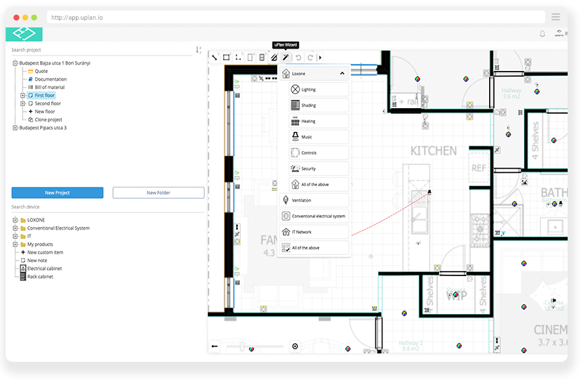Viewport: 588px width, 385px height.
Task: Choose Shading in the wizard menu
Action: pos(319,105)
